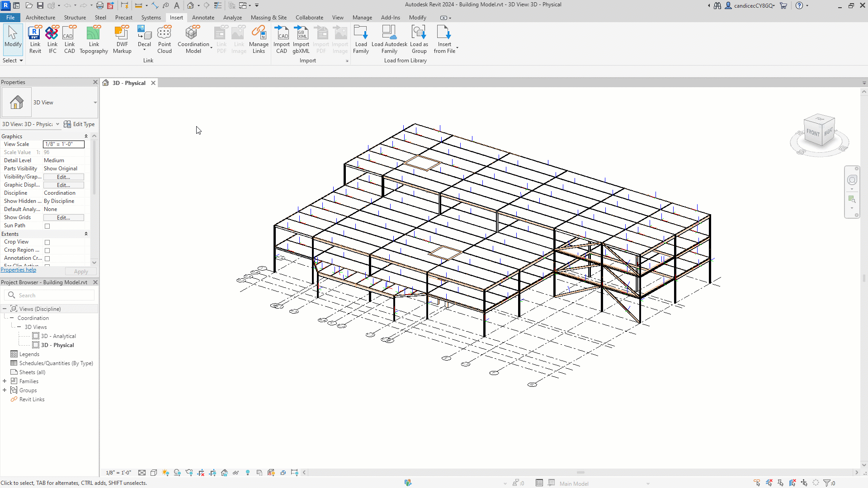
Task: Click the Structure ribbon tab
Action: point(75,17)
